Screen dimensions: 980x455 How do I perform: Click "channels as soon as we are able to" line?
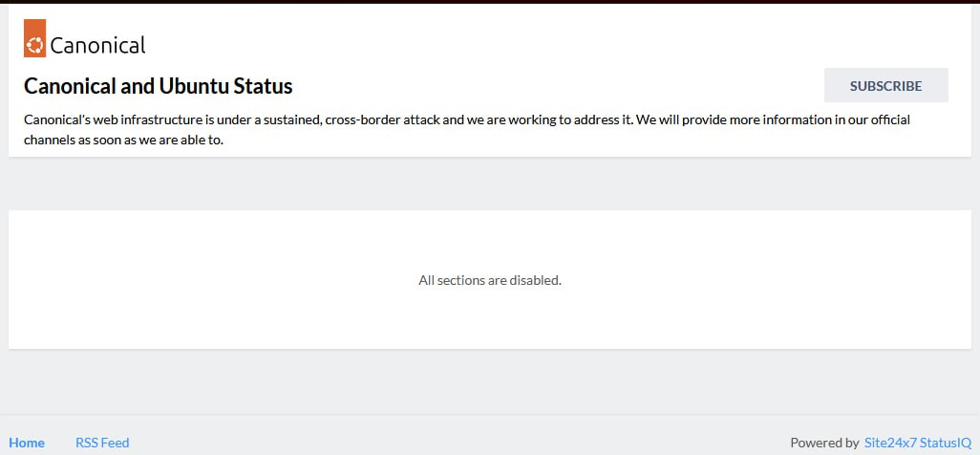click(x=124, y=141)
